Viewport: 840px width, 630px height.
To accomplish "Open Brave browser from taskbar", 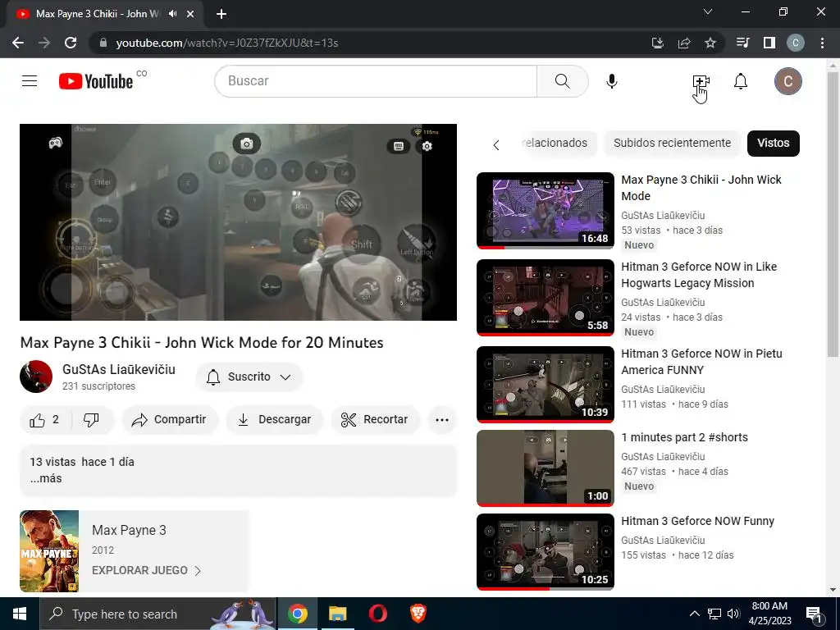I will (418, 614).
